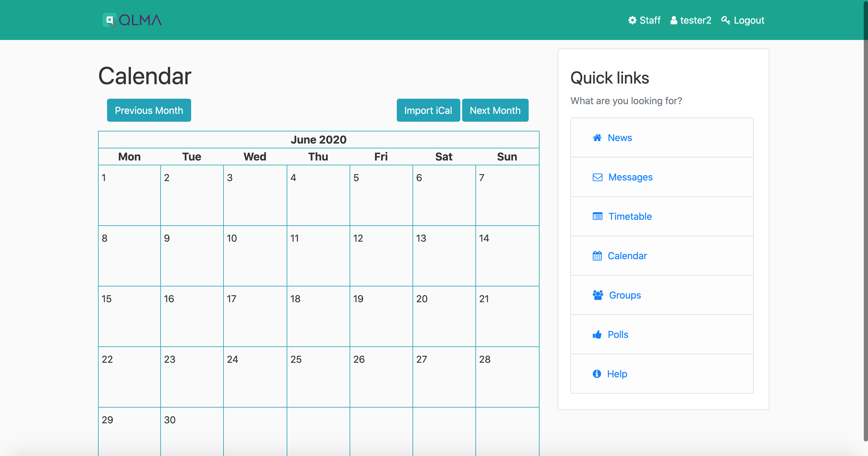
Task: Click the Help info icon
Action: pyautogui.click(x=597, y=374)
